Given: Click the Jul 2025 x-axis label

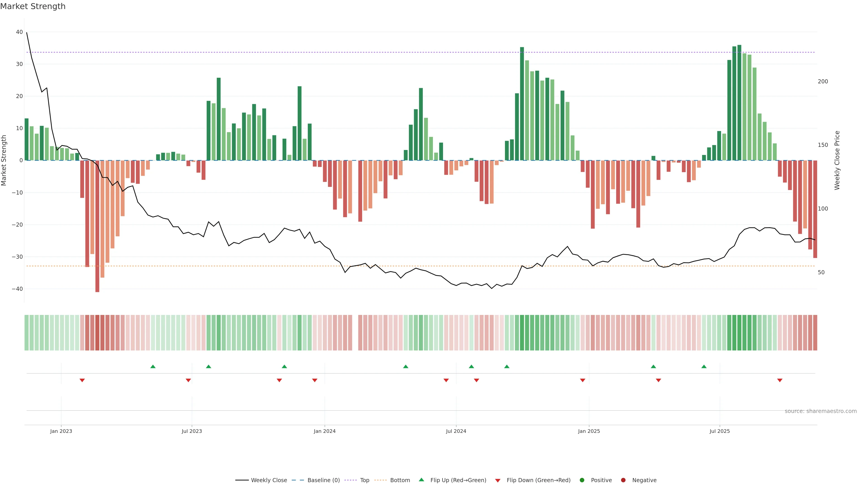Looking at the screenshot, I should pyautogui.click(x=719, y=431).
